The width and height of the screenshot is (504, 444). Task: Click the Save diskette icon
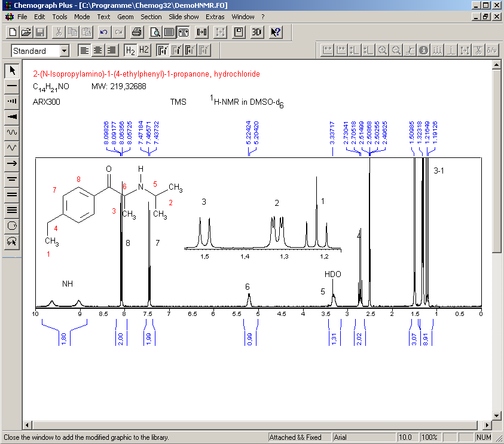coord(40,32)
